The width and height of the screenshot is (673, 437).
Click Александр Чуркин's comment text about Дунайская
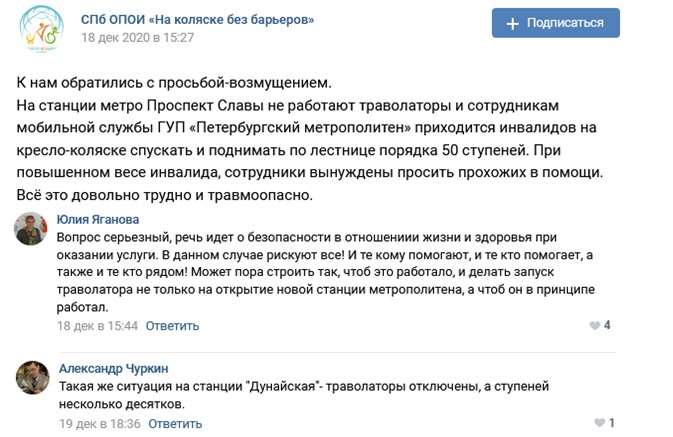tap(304, 395)
